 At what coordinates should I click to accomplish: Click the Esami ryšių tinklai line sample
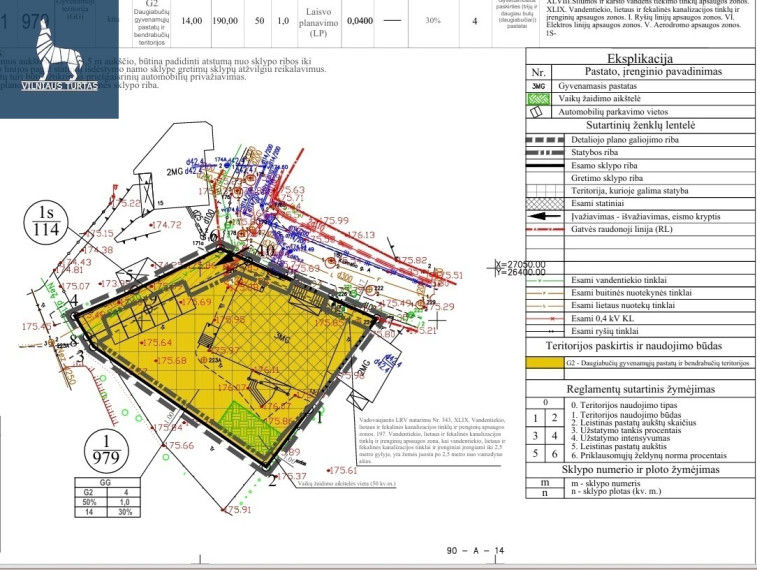(545, 332)
